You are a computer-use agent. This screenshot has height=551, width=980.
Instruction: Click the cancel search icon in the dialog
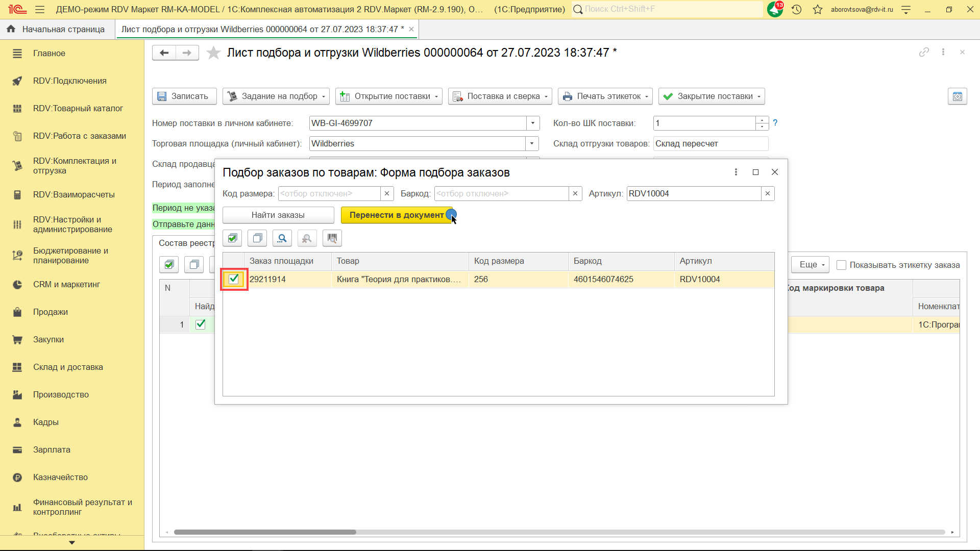point(307,238)
